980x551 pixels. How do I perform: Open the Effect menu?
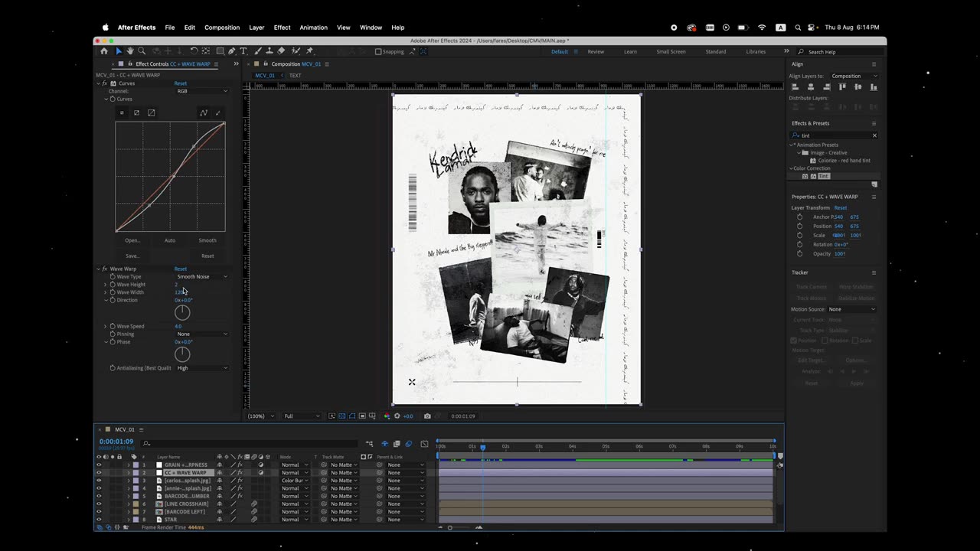point(282,28)
